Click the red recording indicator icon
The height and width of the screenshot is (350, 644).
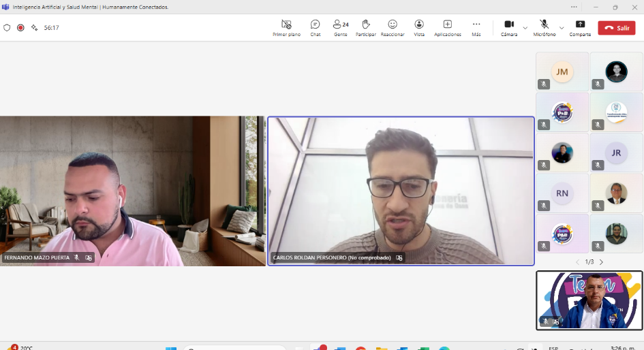tap(20, 28)
